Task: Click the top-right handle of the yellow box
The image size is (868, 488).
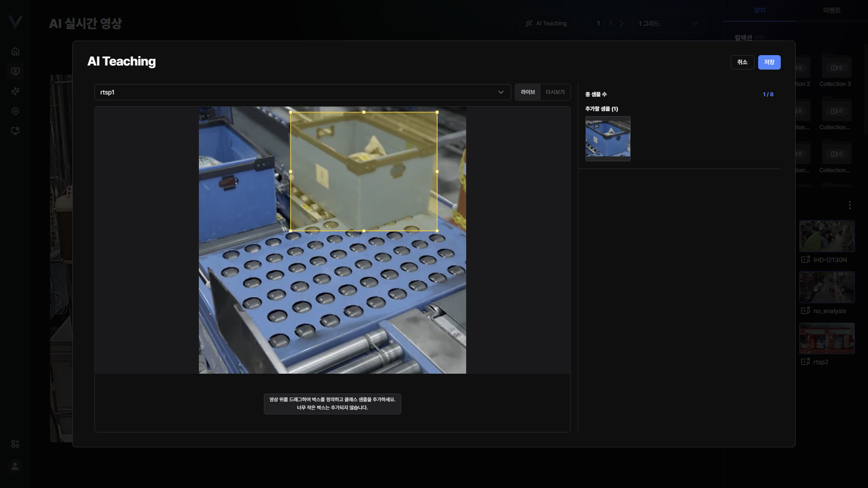Action: click(x=437, y=112)
